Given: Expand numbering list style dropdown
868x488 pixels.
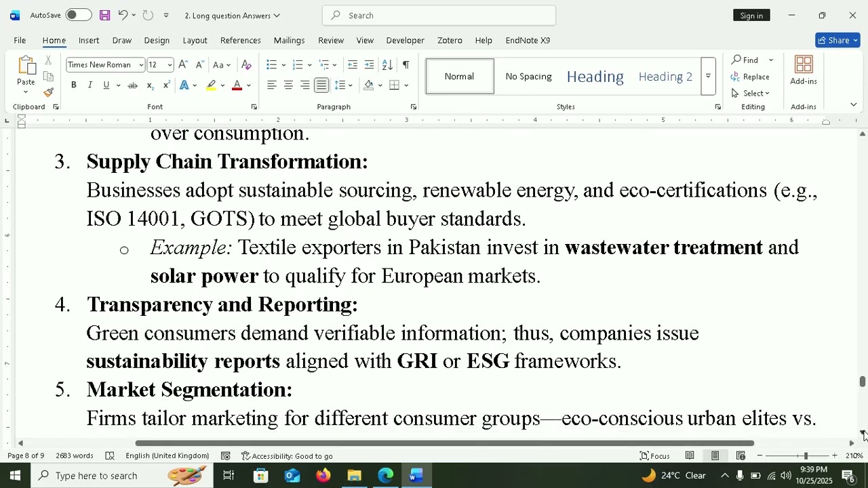Looking at the screenshot, I should click(309, 65).
